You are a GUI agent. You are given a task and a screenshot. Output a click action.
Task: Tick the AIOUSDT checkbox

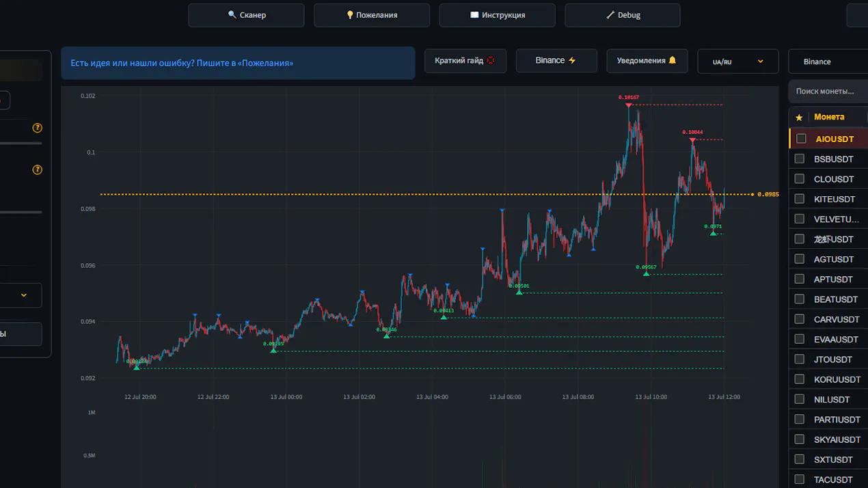click(801, 139)
